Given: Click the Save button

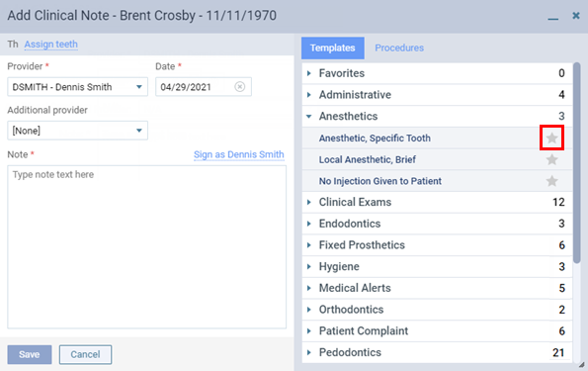Looking at the screenshot, I should point(30,354).
